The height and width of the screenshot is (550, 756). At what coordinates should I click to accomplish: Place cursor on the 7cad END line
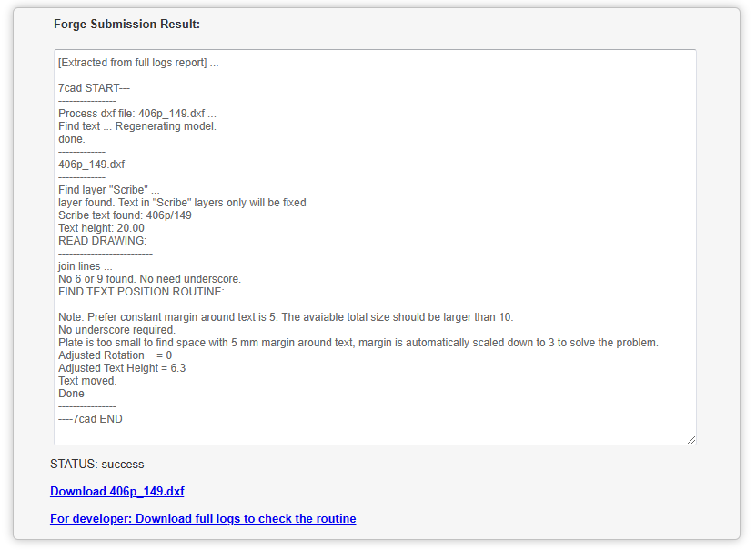tap(90, 419)
